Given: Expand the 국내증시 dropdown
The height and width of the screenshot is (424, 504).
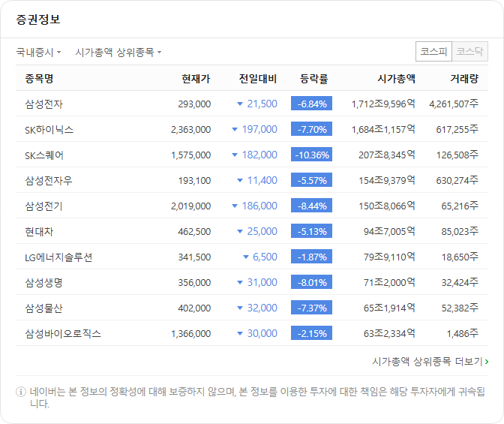Looking at the screenshot, I should [38, 52].
